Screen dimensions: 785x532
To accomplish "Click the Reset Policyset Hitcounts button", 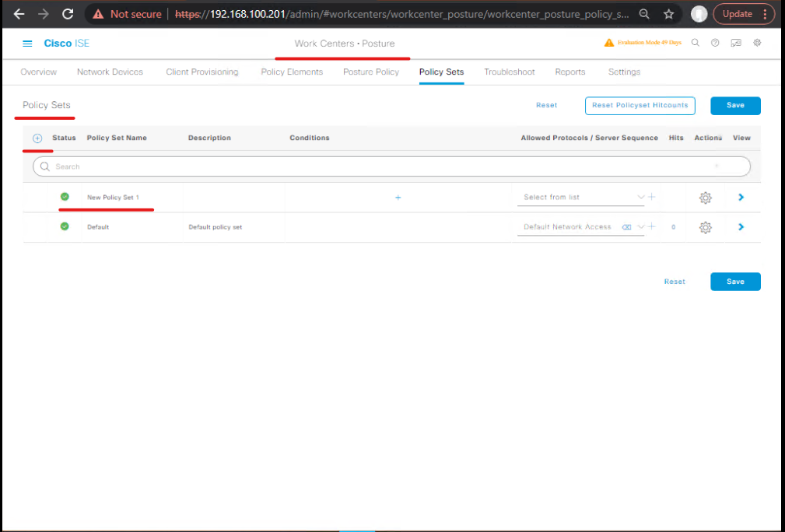I will [640, 106].
